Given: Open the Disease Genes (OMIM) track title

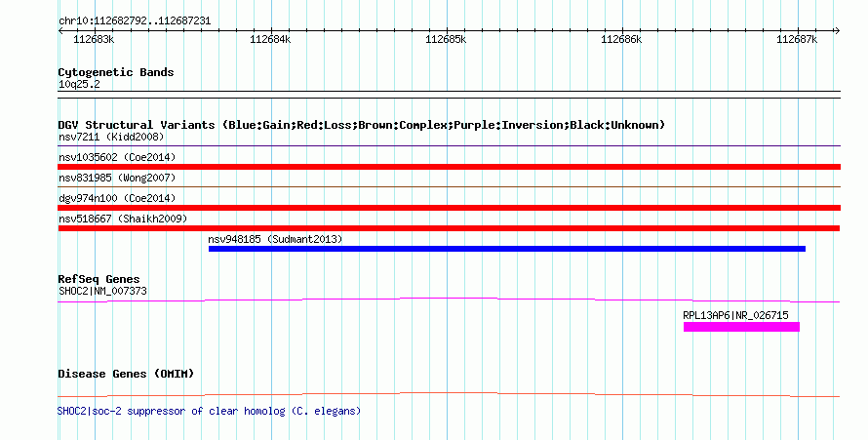Looking at the screenshot, I should [x=126, y=374].
